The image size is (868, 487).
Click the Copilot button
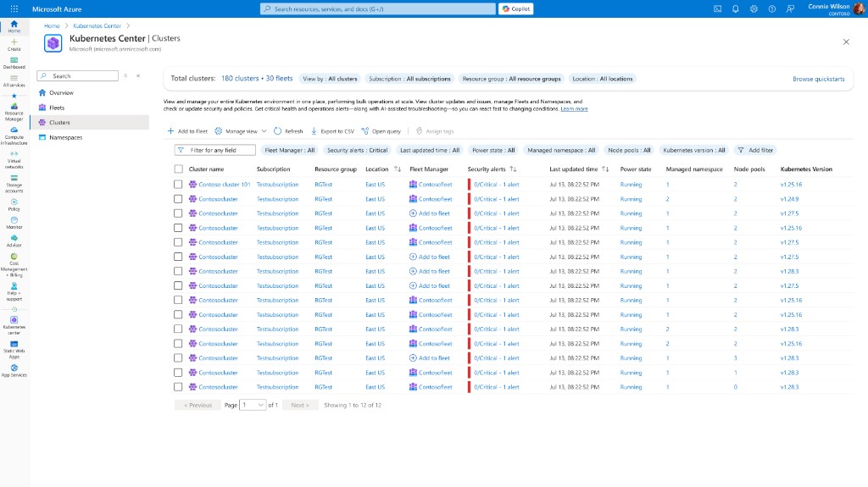point(516,8)
